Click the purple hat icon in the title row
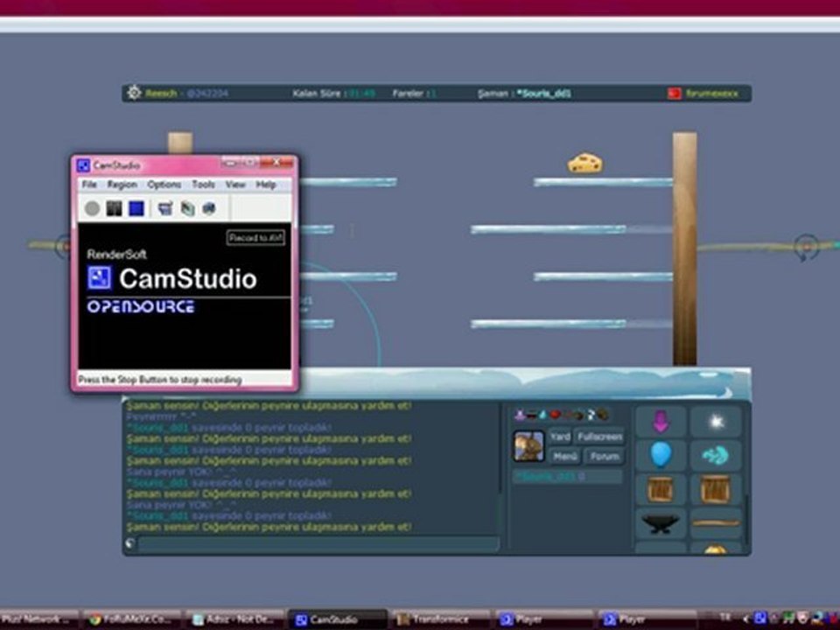This screenshot has width=840, height=630. click(x=520, y=414)
